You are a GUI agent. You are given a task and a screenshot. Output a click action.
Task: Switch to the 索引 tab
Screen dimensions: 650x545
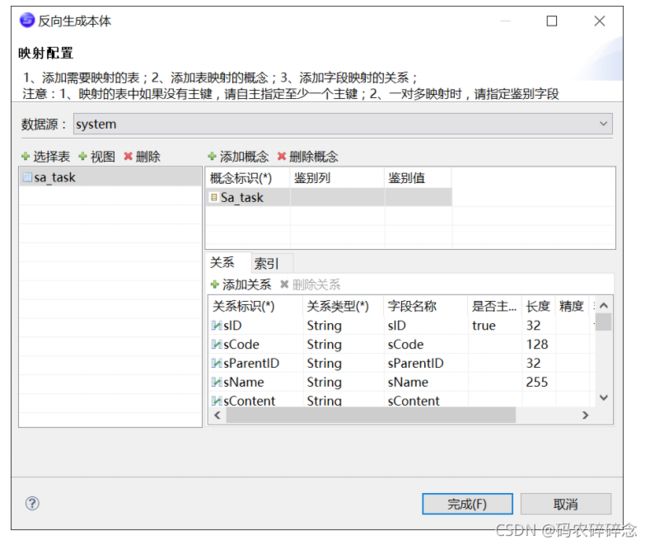(265, 264)
